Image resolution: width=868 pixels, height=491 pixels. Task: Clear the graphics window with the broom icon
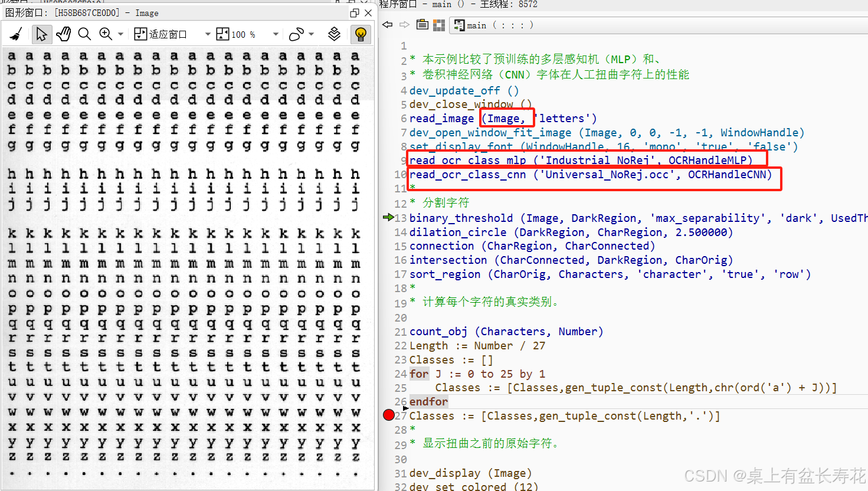point(16,34)
